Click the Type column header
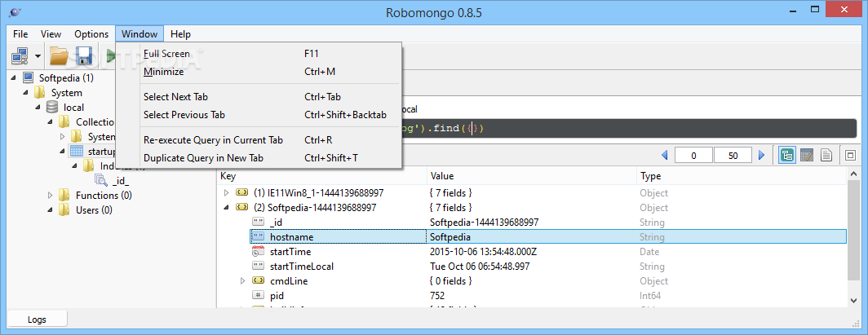The image size is (868, 335). (x=742, y=176)
